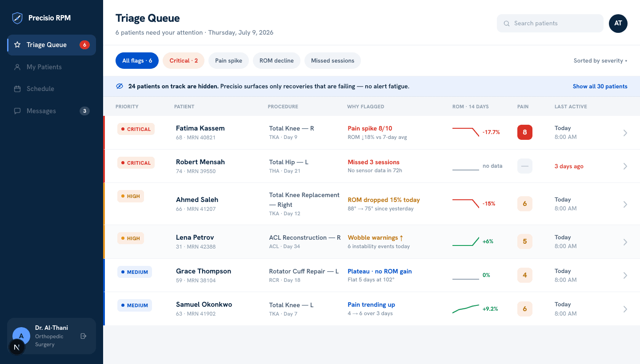Click the LAST ACTIVE column header
This screenshot has width=640, height=364.
571,107
